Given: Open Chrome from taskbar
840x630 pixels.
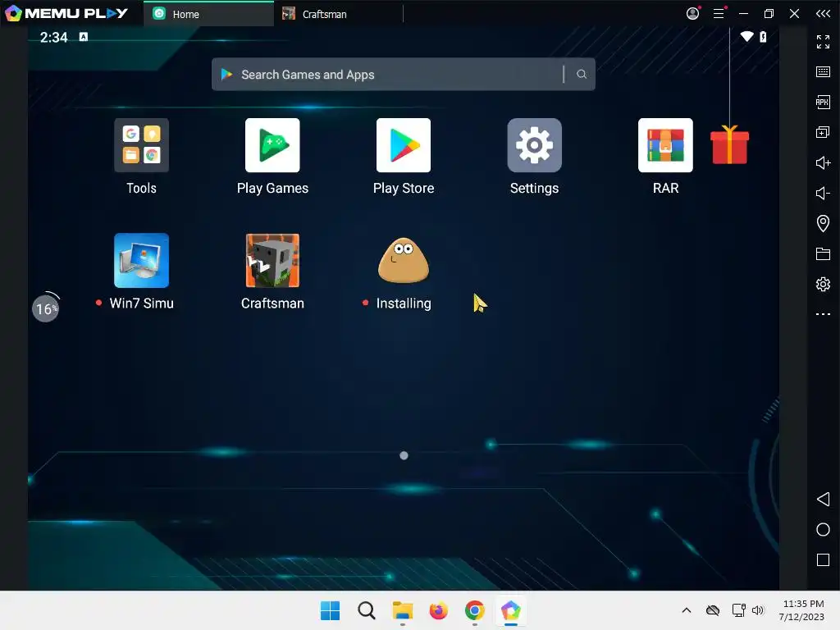Looking at the screenshot, I should pos(475,610).
